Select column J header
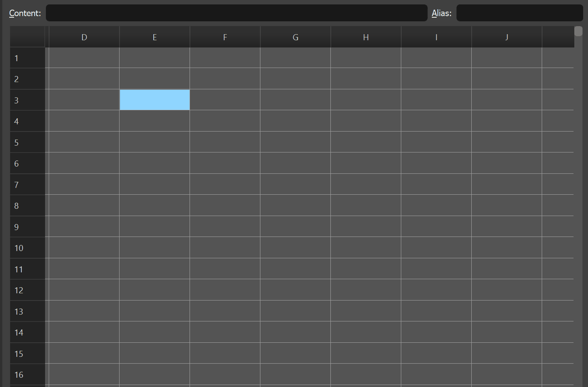 click(x=507, y=37)
